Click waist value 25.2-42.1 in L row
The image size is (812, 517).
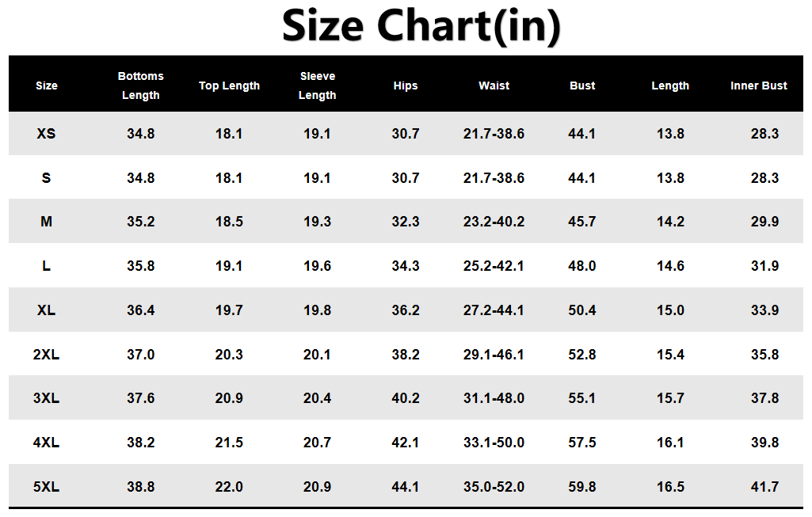pos(494,266)
